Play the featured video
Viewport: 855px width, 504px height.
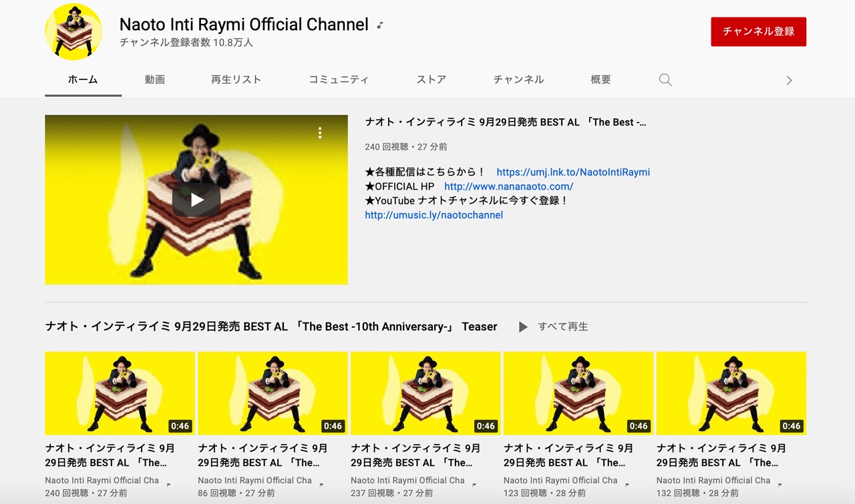coord(196,200)
